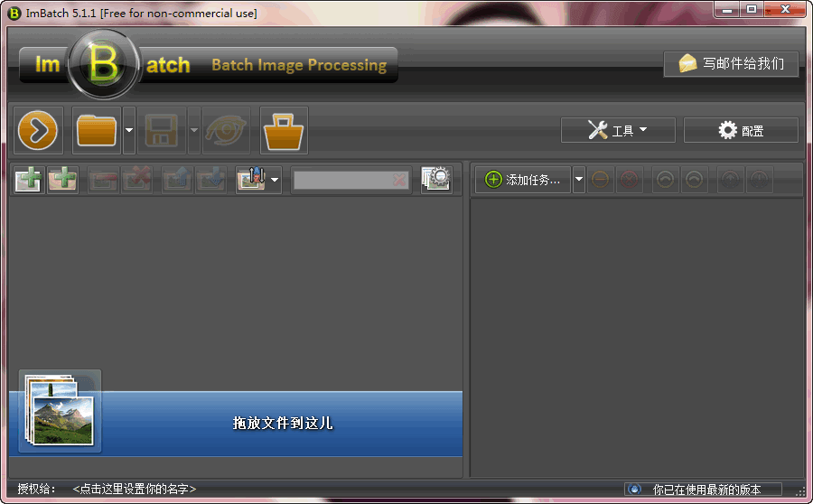Click the 点击这里设置你的名字 license name link
Screen dimensions: 813x504
coord(135,489)
